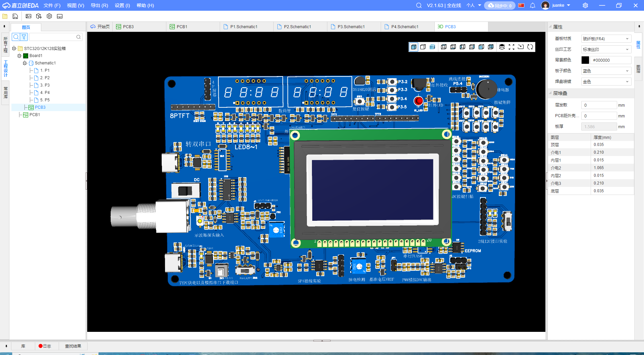Switch to the P2.Schematic1 tab
The image size is (644, 355).
pos(297,27)
